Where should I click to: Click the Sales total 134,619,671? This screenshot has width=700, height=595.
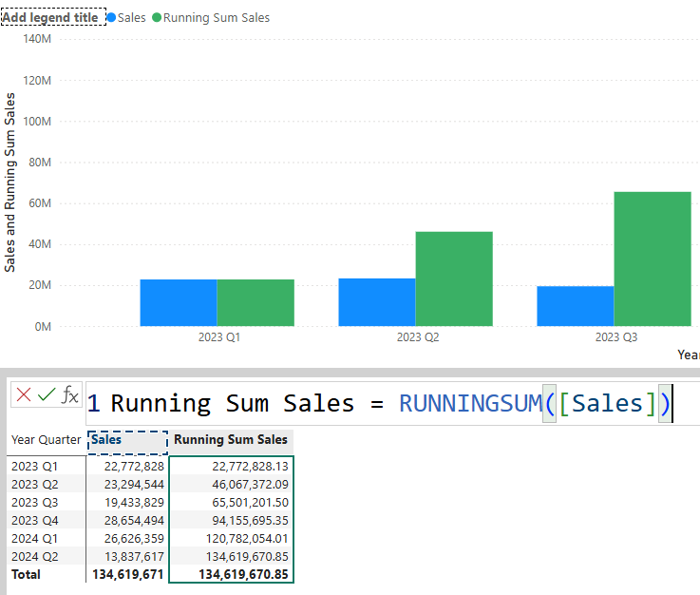point(127,574)
